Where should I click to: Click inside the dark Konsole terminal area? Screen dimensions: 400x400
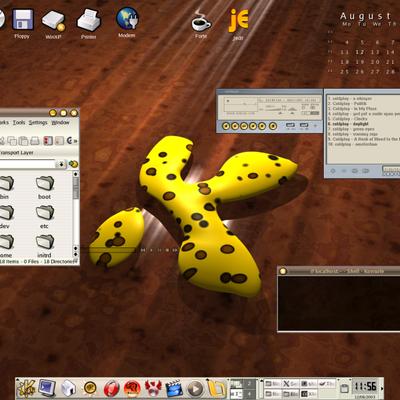(x=339, y=303)
